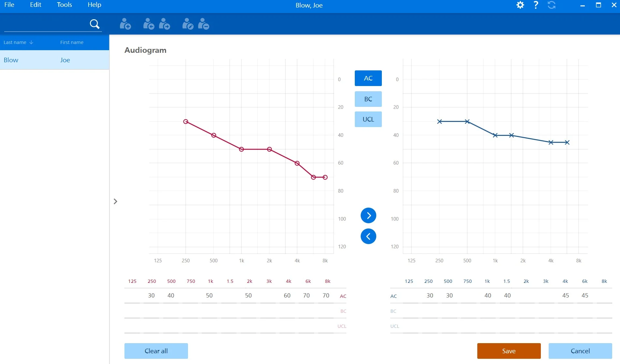
Task: Open the Edit menu
Action: 36,5
